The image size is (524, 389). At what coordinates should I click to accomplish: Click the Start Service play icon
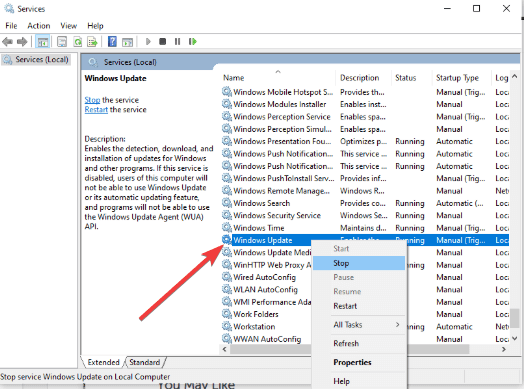(x=148, y=41)
